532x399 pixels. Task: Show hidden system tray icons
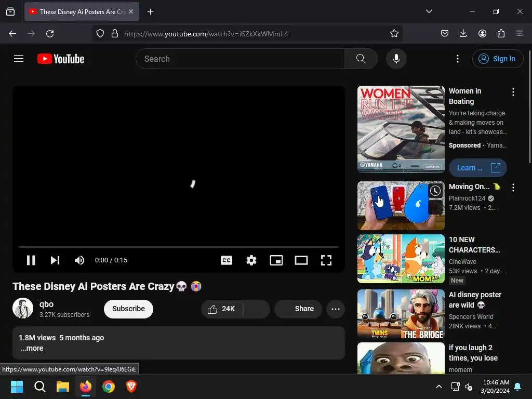pos(438,387)
